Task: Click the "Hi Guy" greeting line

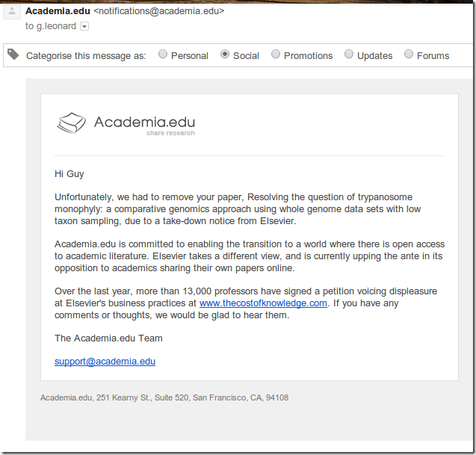Action: point(69,174)
